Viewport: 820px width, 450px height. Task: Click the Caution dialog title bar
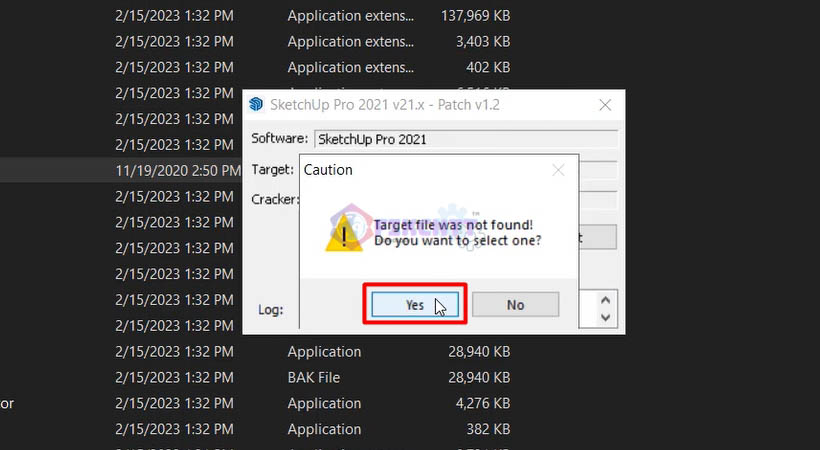point(426,170)
